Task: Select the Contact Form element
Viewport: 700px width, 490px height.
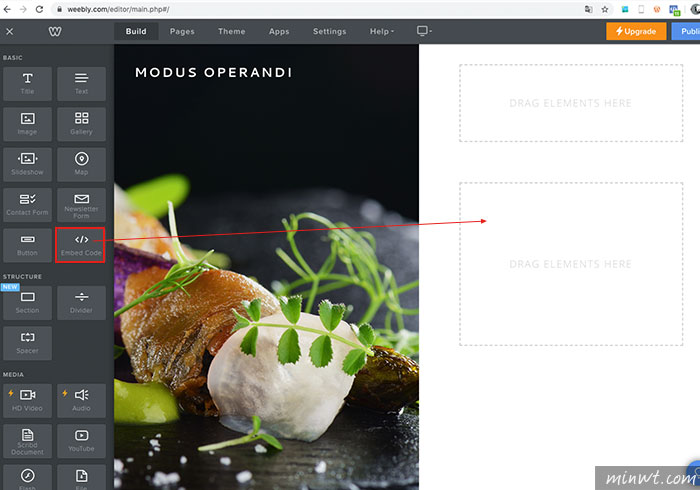Action: tap(27, 205)
